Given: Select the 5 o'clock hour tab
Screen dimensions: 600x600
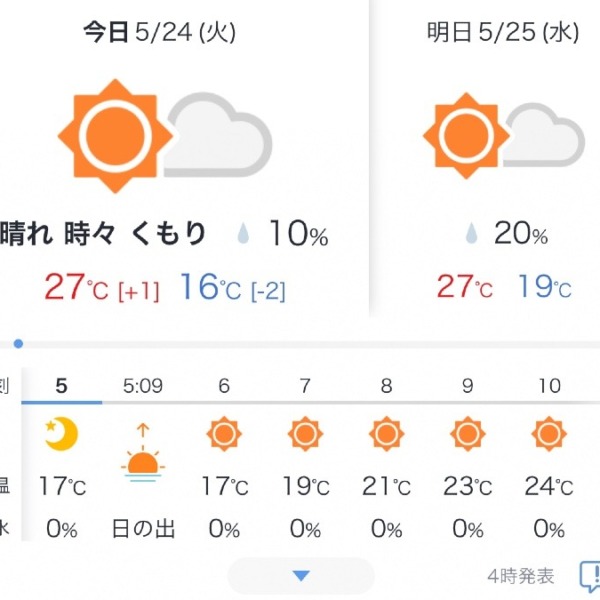Looking at the screenshot, I should 62,386.
